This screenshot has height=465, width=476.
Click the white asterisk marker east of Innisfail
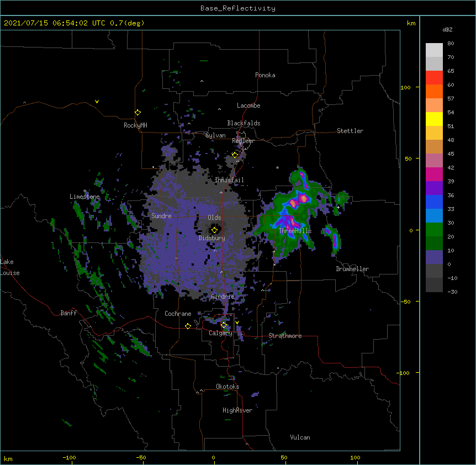click(277, 167)
